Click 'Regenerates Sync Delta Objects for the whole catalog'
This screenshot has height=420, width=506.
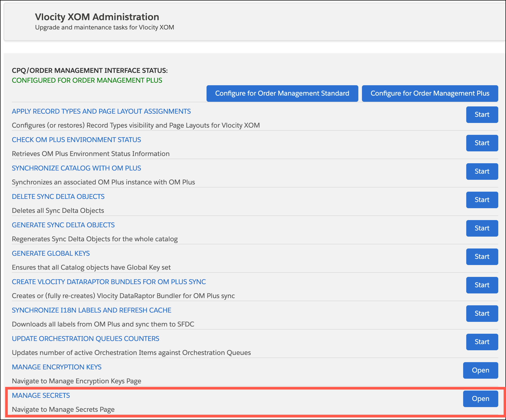pyautogui.click(x=95, y=239)
